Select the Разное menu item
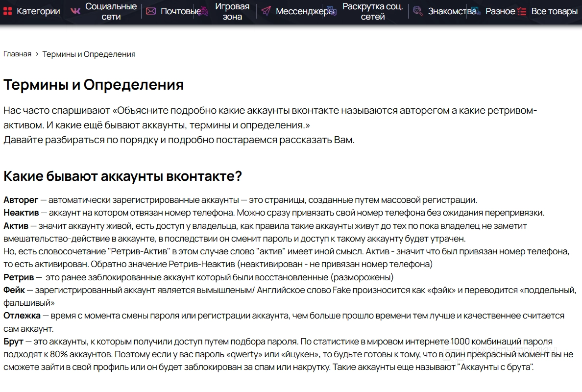The image size is (582, 392). [x=500, y=11]
